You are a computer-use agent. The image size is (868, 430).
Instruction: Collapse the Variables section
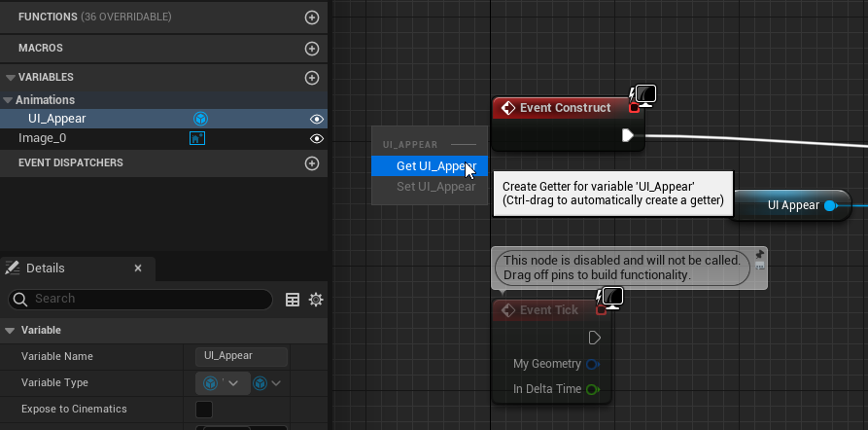[x=11, y=78]
